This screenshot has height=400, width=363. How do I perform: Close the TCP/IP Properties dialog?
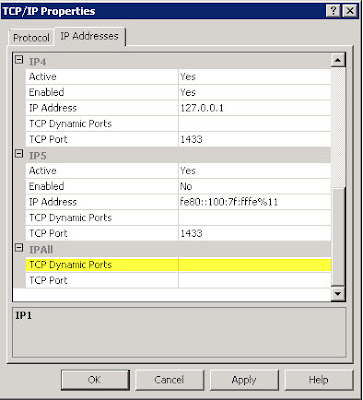pyautogui.click(x=350, y=11)
